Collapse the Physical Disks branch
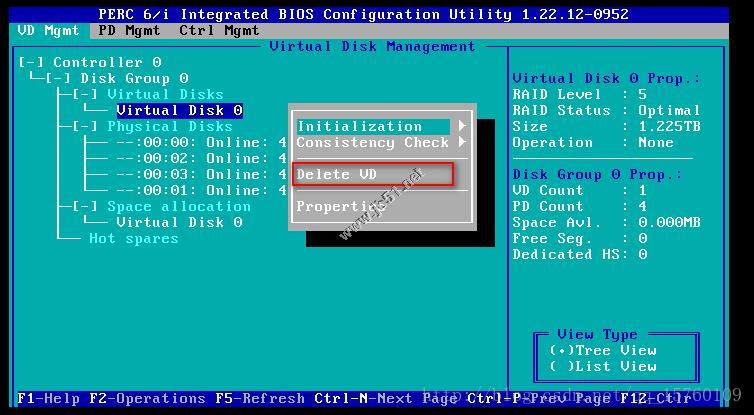The width and height of the screenshot is (754, 415). click(x=86, y=126)
